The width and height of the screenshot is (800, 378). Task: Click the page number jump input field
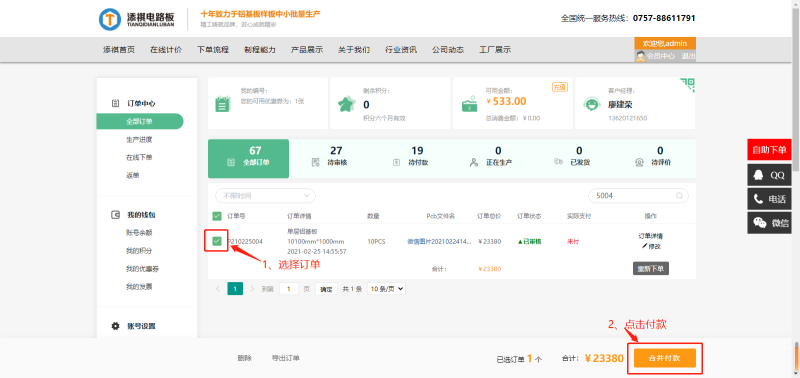(x=289, y=289)
